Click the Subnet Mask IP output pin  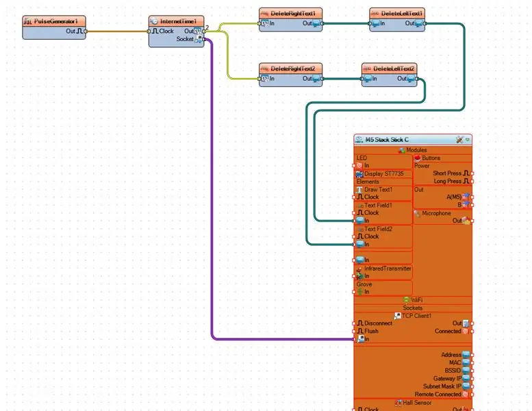(472, 386)
